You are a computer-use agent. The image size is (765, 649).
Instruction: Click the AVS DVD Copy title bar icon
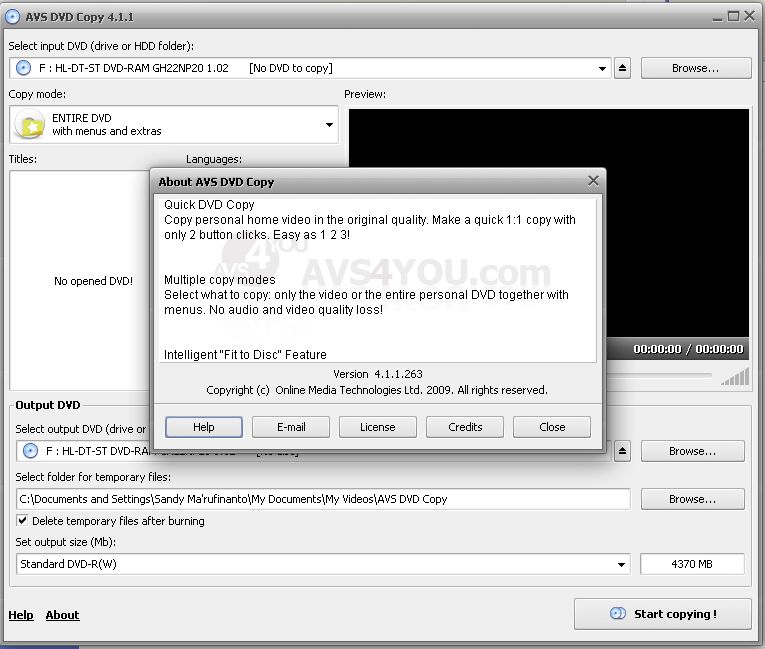click(12, 17)
